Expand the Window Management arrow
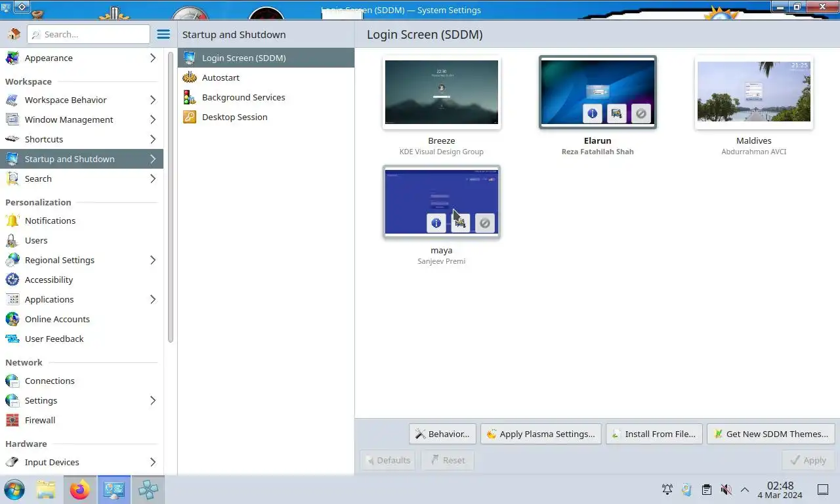This screenshot has height=504, width=840. pyautogui.click(x=153, y=119)
